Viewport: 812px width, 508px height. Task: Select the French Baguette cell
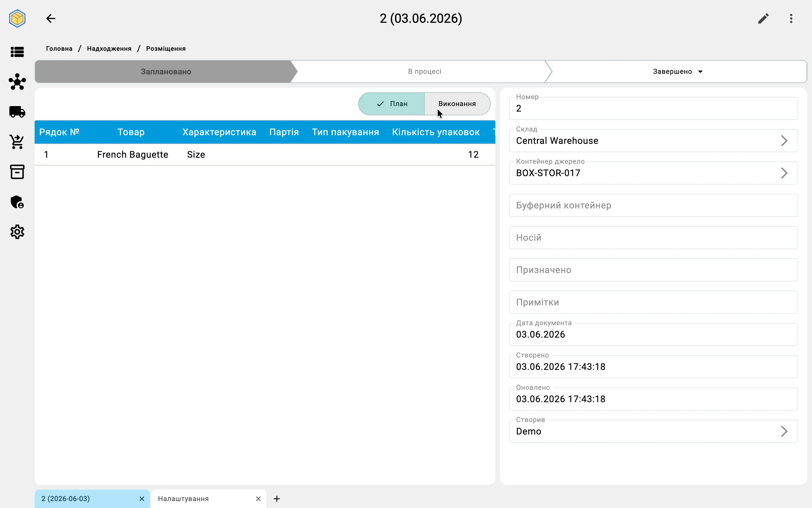pyautogui.click(x=133, y=155)
